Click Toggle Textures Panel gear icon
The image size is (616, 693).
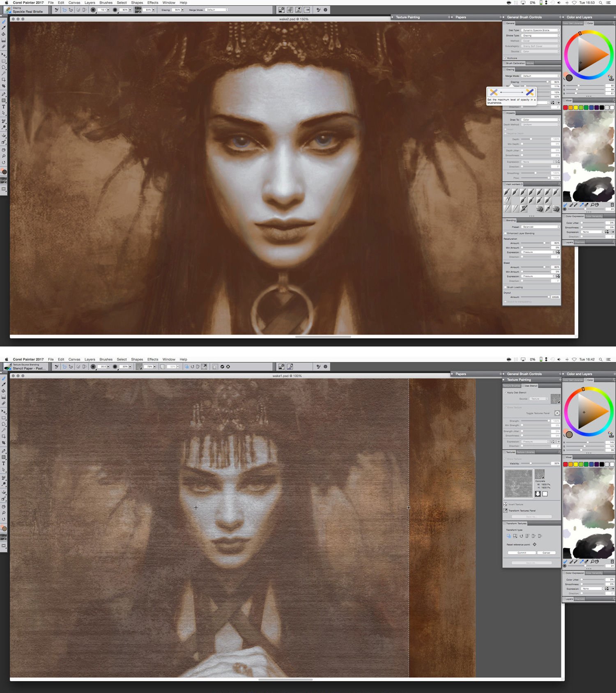pyautogui.click(x=557, y=413)
